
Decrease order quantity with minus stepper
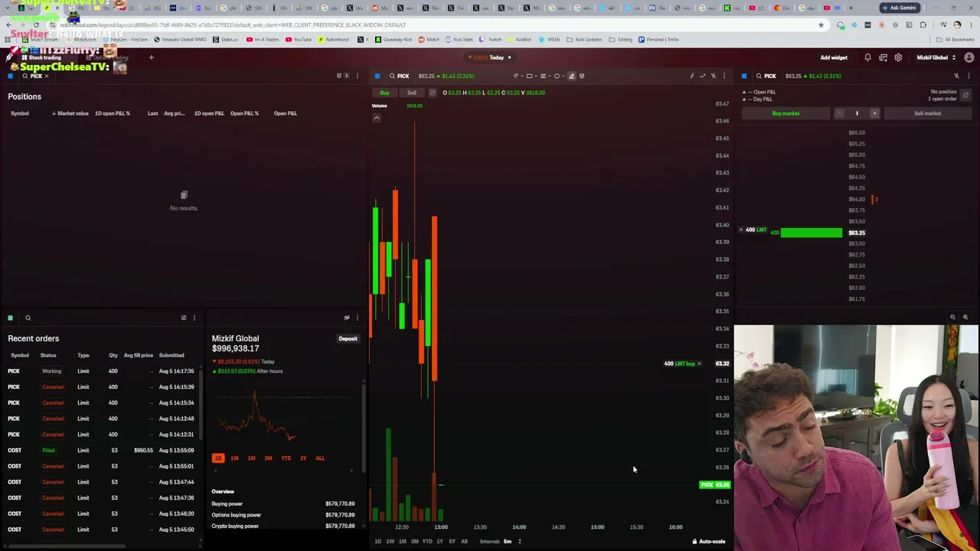click(839, 113)
